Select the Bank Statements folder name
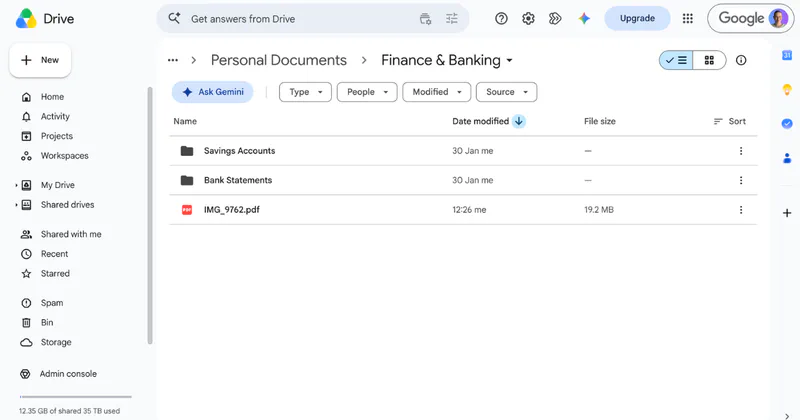Image resolution: width=800 pixels, height=420 pixels. coord(238,180)
